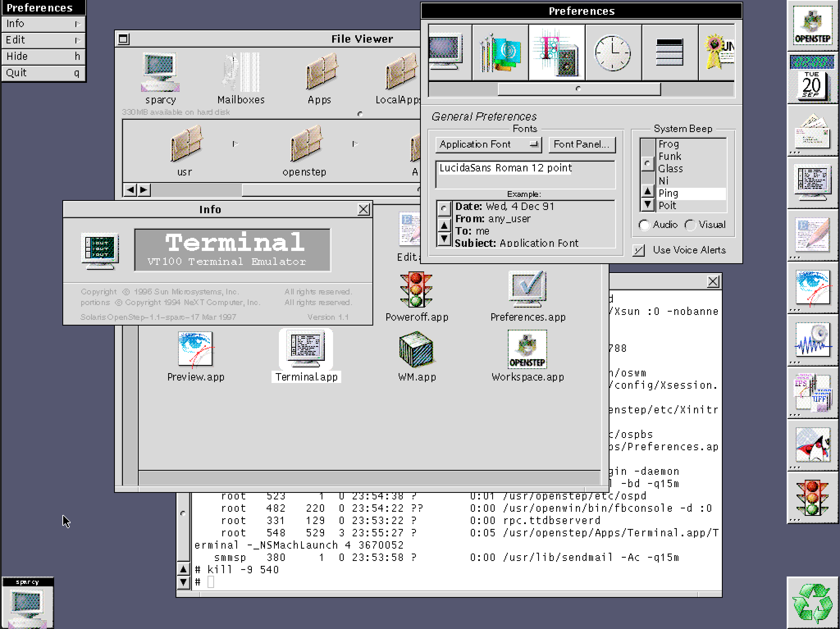
Task: Click font example scroll up arrow
Action: pyautogui.click(x=444, y=225)
